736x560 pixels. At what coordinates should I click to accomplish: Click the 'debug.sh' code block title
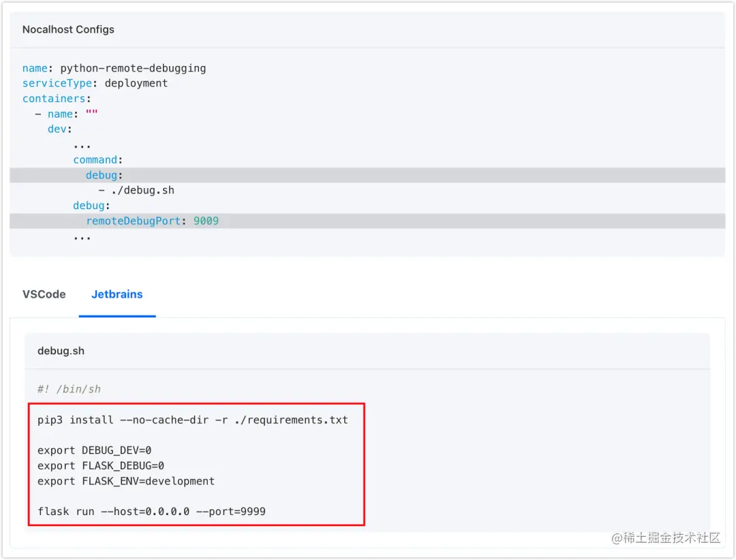tap(61, 351)
